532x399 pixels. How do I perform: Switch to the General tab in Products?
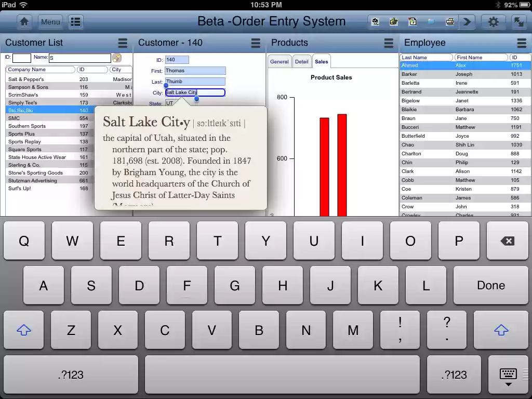(x=280, y=61)
